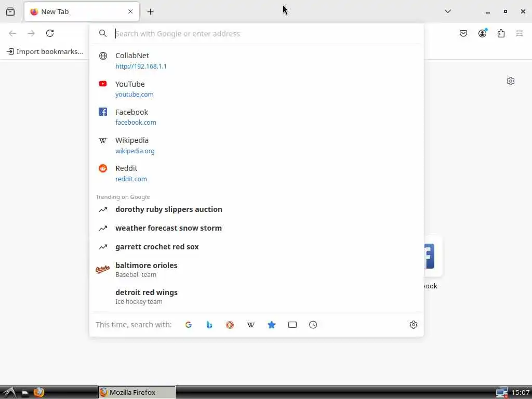The width and height of the screenshot is (532, 399).
Task: Search this time with Wikipedia icon
Action: pyautogui.click(x=251, y=325)
